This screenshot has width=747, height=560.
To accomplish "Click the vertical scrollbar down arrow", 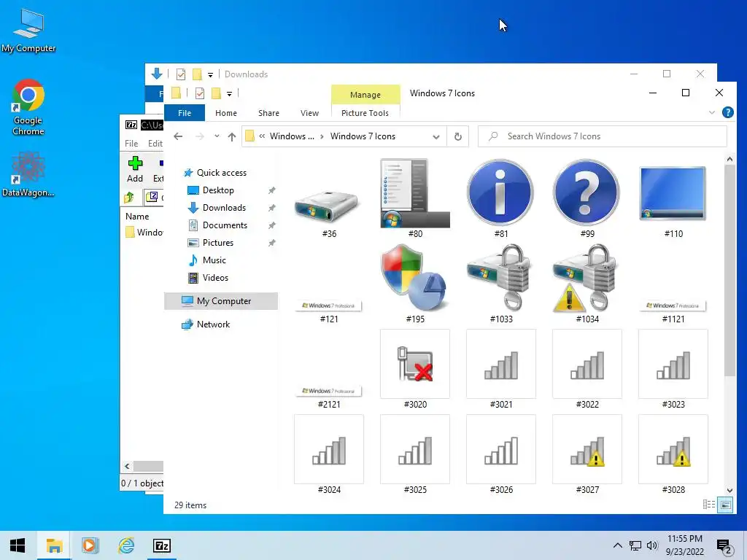I will coord(729,490).
